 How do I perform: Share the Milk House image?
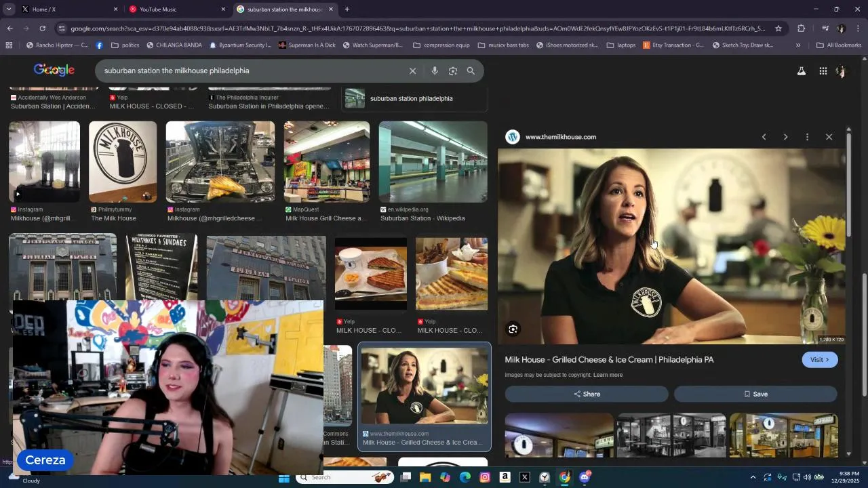[x=587, y=394]
